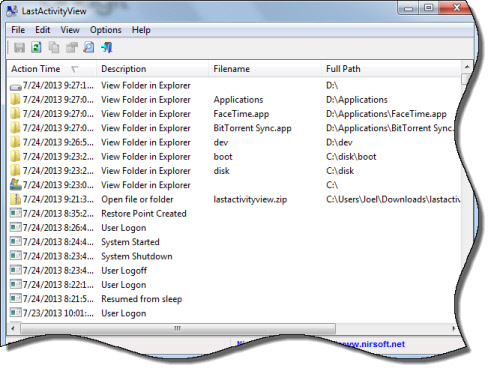Click the folder icon of the FaceTime.app row

15,114
